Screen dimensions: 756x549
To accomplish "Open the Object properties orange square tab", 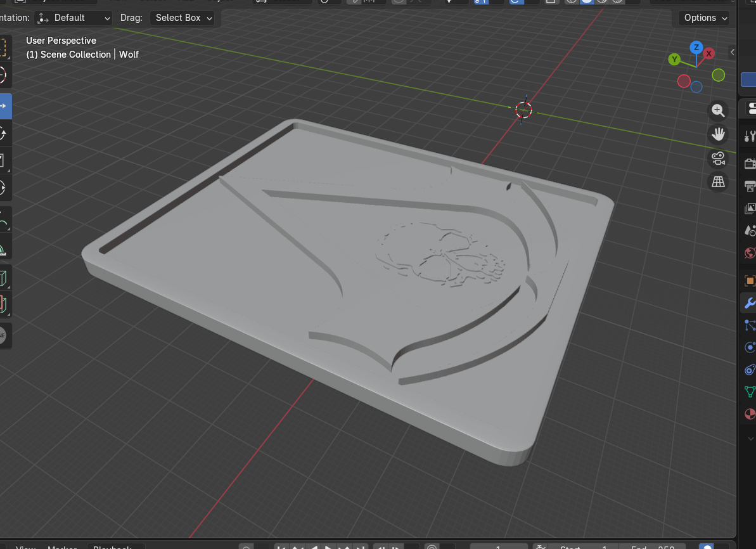I will click(750, 281).
